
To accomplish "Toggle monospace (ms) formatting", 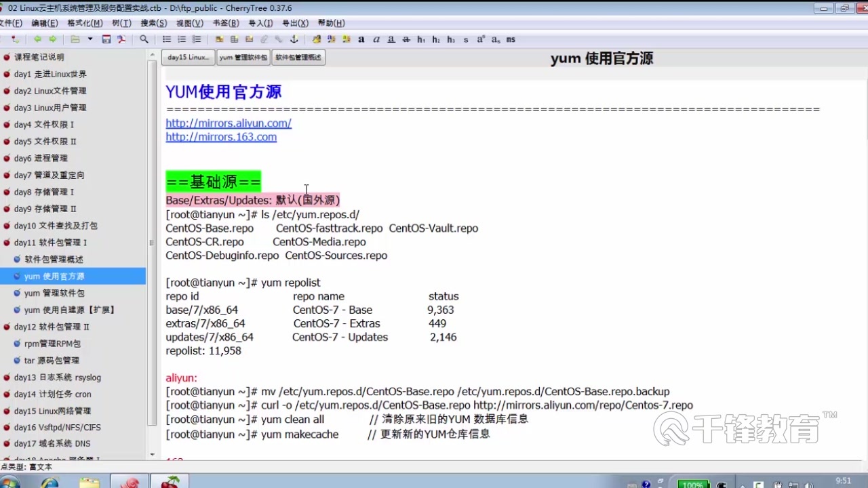I will 511,39.
